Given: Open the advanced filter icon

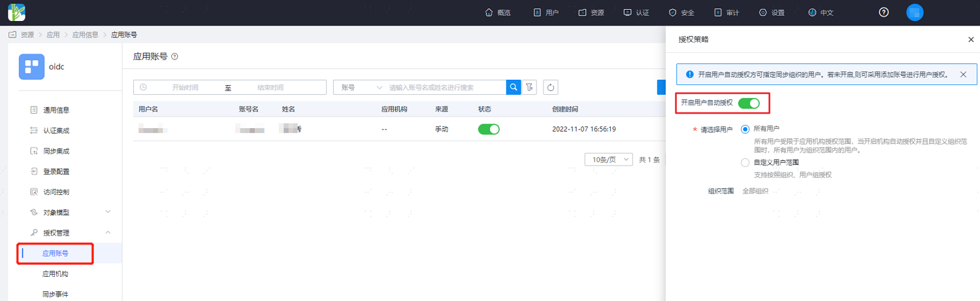Looking at the screenshot, I should pos(530,87).
